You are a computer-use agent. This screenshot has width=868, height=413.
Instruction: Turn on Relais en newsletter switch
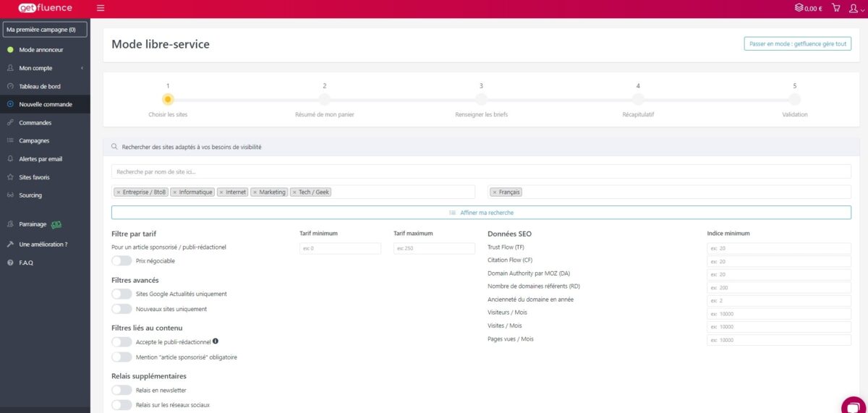(x=122, y=391)
